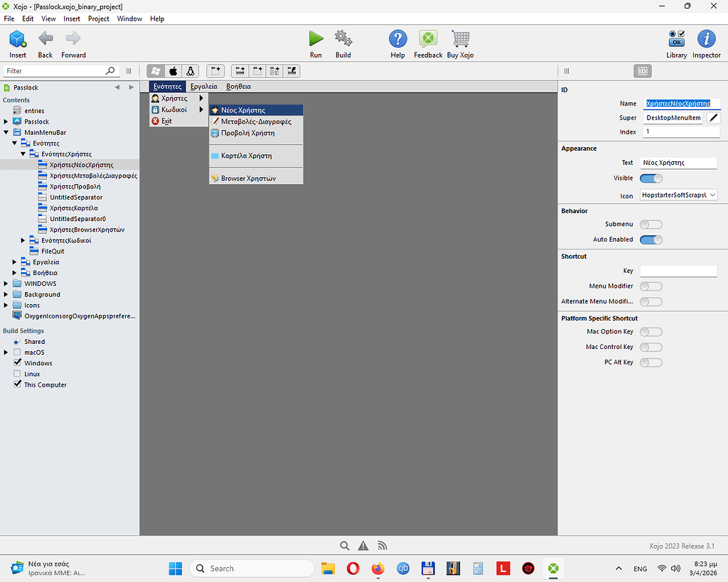Click the Add Menu toolbar icon
Viewport: 728px width, 582px height.
[215, 71]
